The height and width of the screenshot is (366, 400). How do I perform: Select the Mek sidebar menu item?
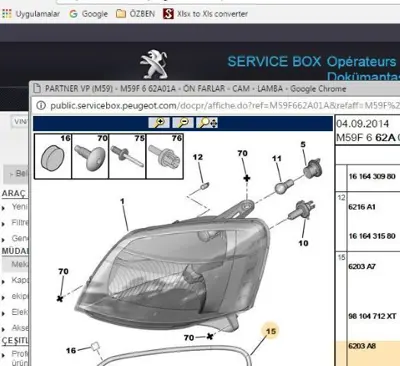pos(15,264)
